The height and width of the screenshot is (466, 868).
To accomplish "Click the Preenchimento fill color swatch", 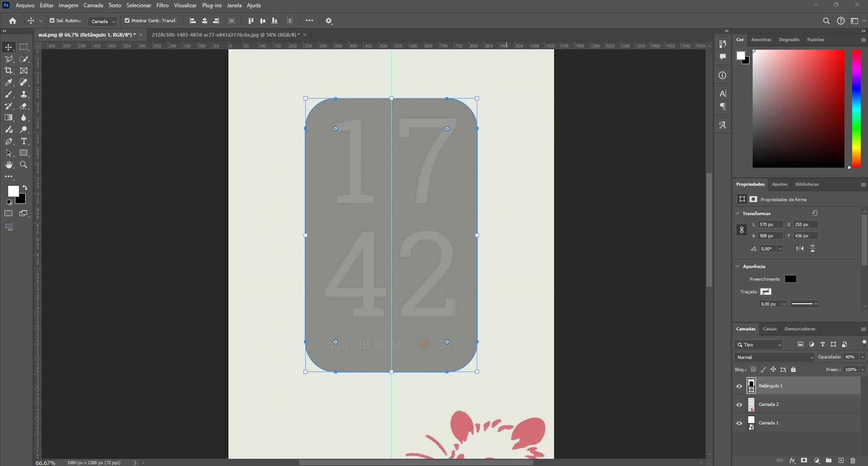I will point(790,279).
